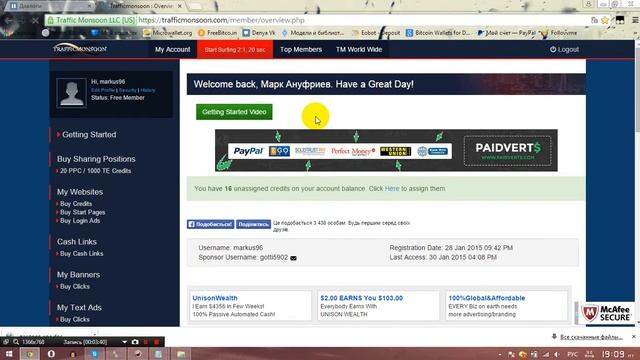Click the Western Union logo in the banner

pyautogui.click(x=396, y=151)
